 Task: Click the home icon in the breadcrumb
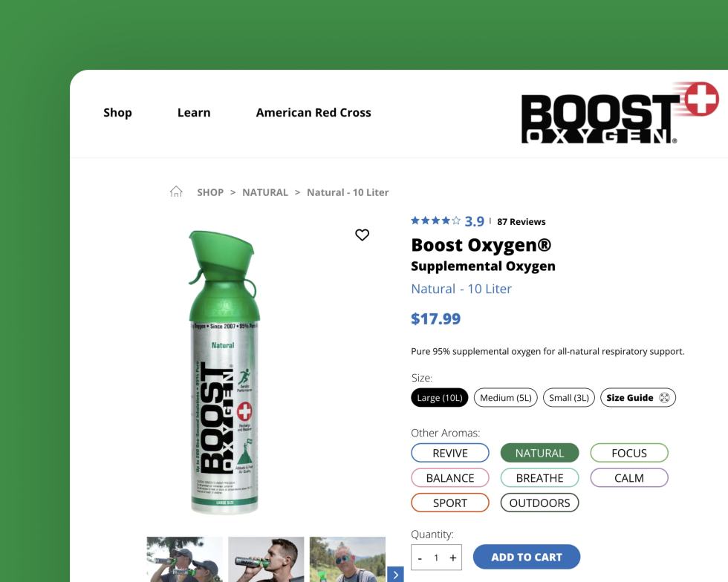pyautogui.click(x=176, y=191)
